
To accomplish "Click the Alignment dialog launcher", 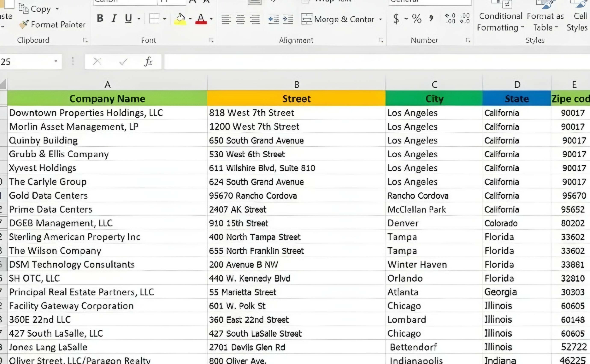I will coord(381,40).
